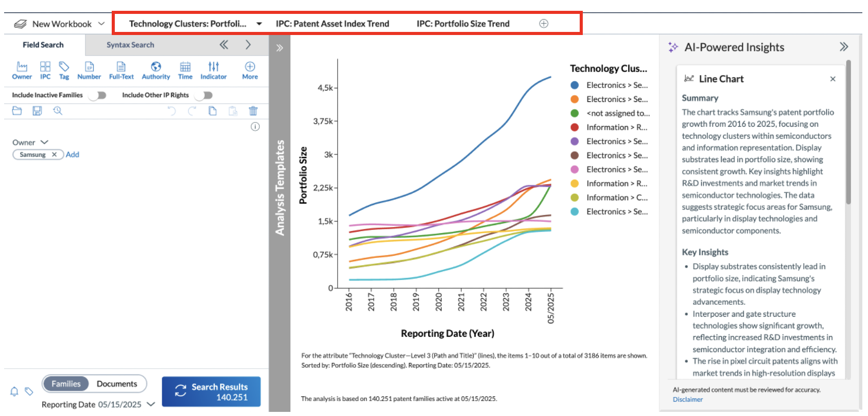
Task: Click the right chevron next to Syntax Search
Action: coord(248,45)
